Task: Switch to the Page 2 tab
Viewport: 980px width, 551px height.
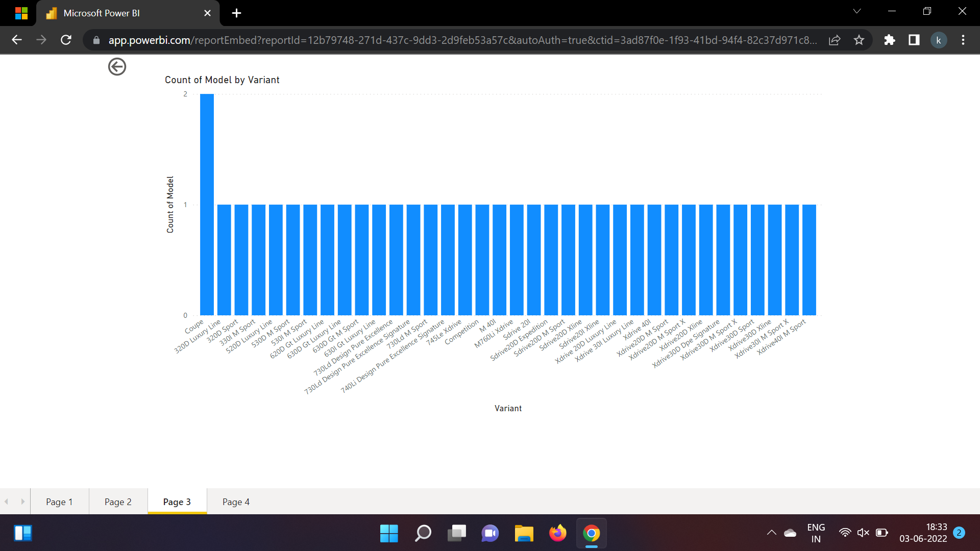Action: pos(117,502)
